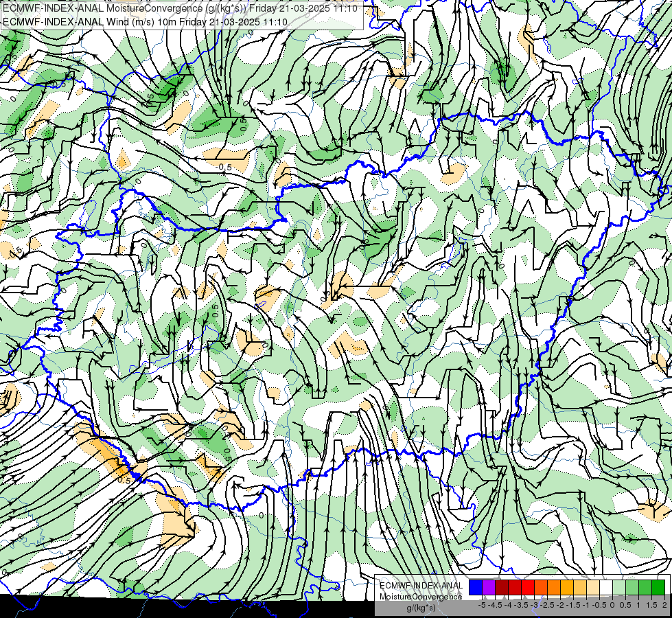This screenshot has width=672, height=618.
Task: Click the -4.5 tick label on legend
Action: pyautogui.click(x=495, y=605)
